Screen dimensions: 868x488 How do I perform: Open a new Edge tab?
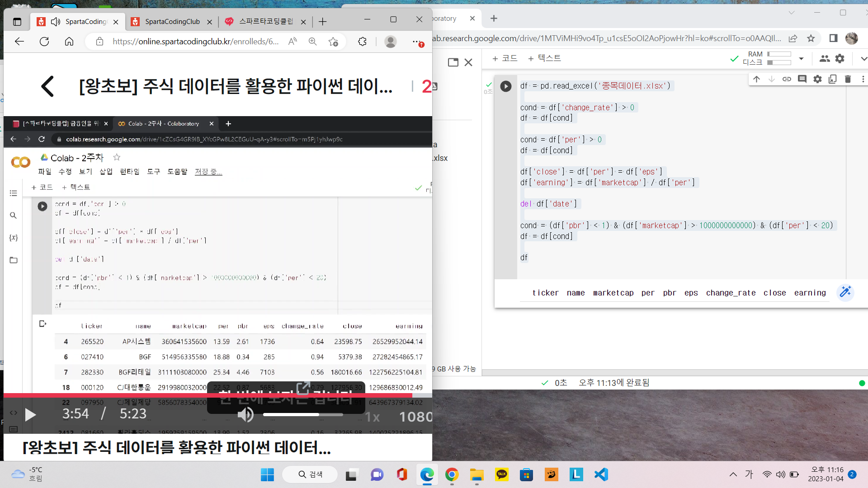(x=322, y=22)
